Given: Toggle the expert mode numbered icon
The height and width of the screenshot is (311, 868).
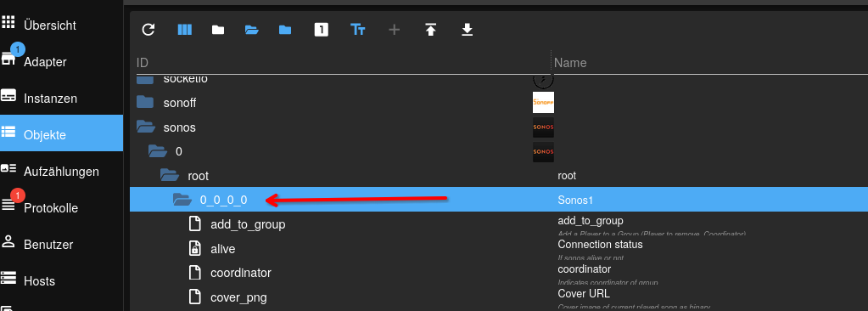Looking at the screenshot, I should (321, 30).
